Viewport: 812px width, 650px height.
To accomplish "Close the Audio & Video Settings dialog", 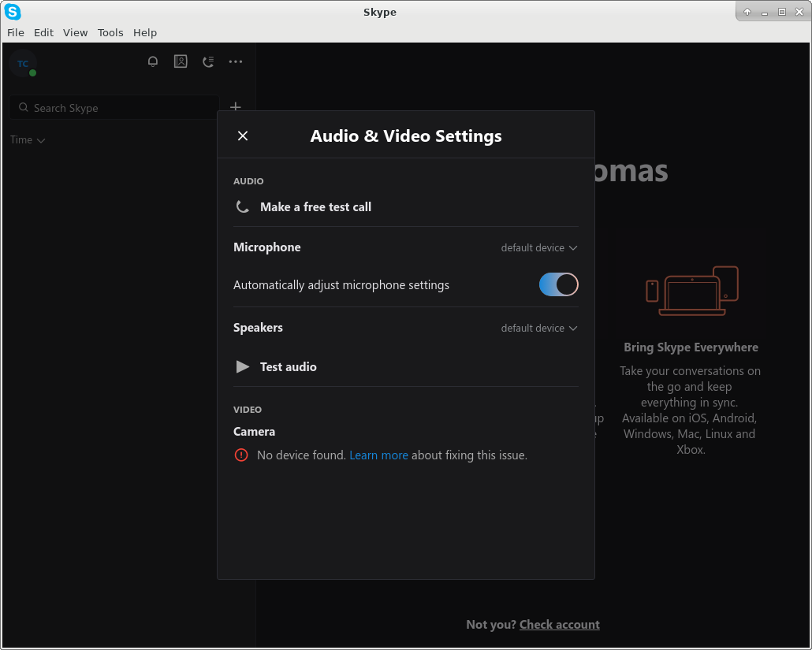I will (x=242, y=136).
